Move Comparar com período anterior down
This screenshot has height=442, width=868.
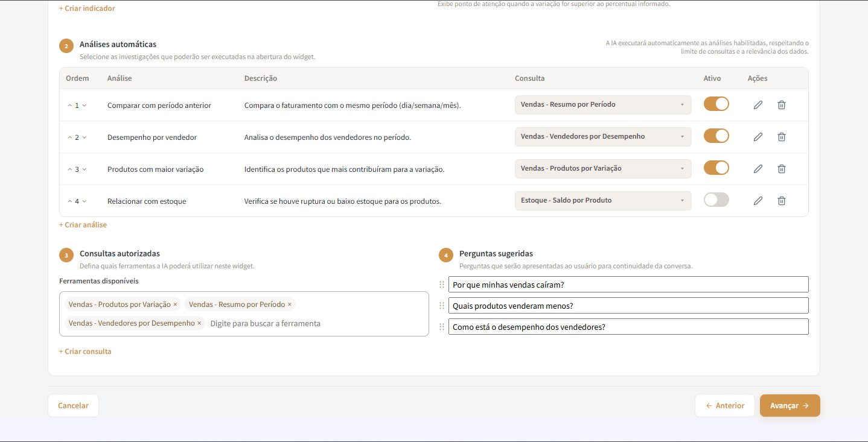pos(85,106)
